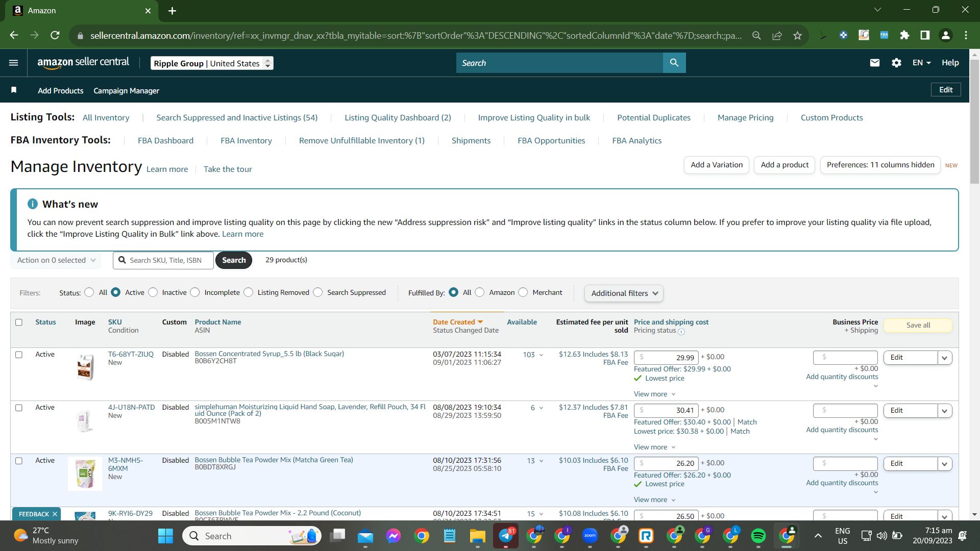The image size is (980, 551).
Task: Select the Incomplete status radio button
Action: click(x=195, y=292)
